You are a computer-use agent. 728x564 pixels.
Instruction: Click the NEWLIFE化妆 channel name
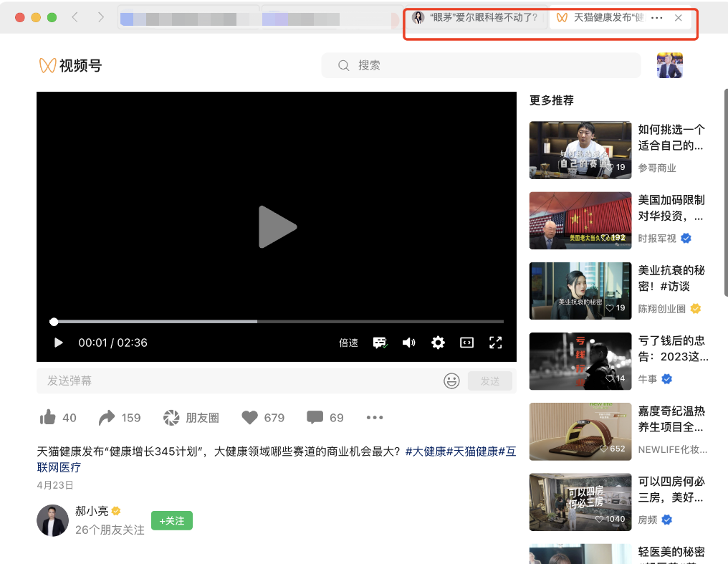672,449
